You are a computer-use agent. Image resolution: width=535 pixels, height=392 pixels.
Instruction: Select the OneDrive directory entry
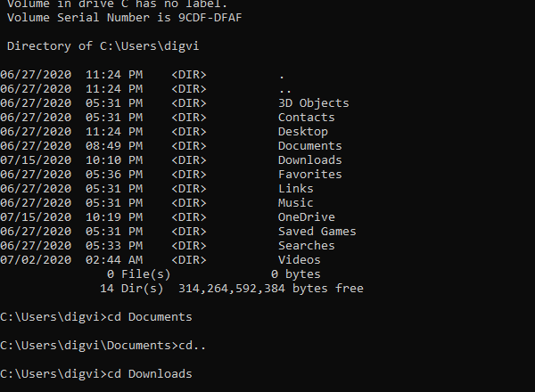pos(306,216)
